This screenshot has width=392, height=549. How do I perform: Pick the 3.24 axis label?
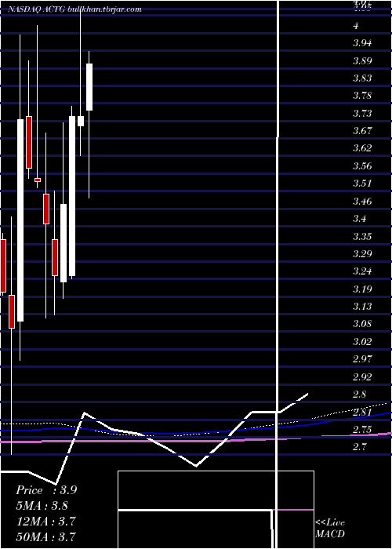click(362, 271)
